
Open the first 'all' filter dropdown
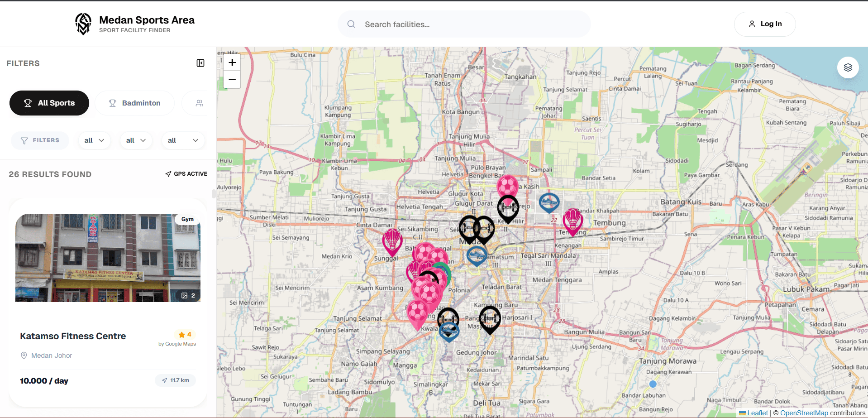click(x=94, y=140)
